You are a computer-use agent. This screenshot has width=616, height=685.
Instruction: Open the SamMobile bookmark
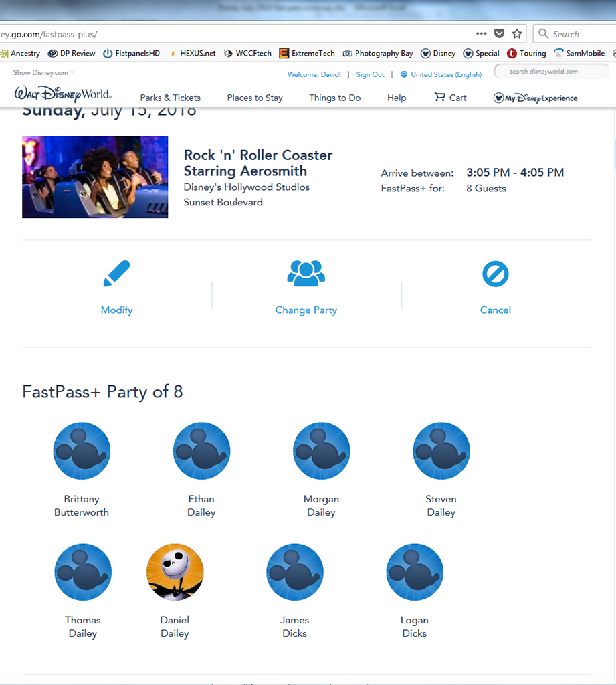[579, 54]
